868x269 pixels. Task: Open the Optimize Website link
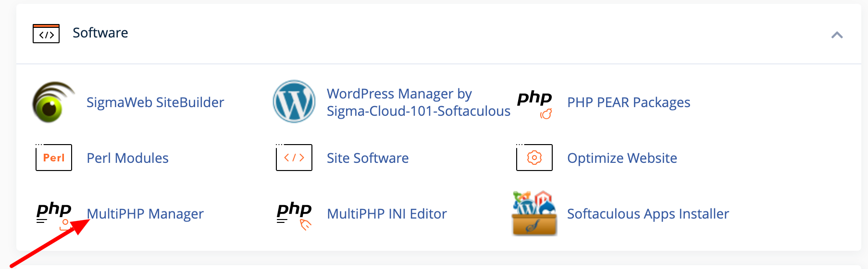(x=622, y=158)
